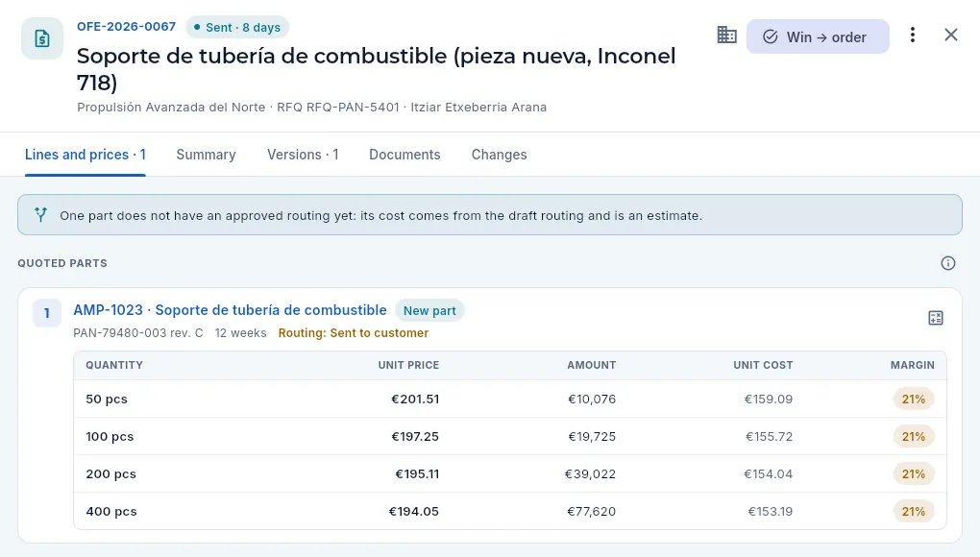Click the unit cost €155.72
The width and height of the screenshot is (980, 557).
click(769, 437)
